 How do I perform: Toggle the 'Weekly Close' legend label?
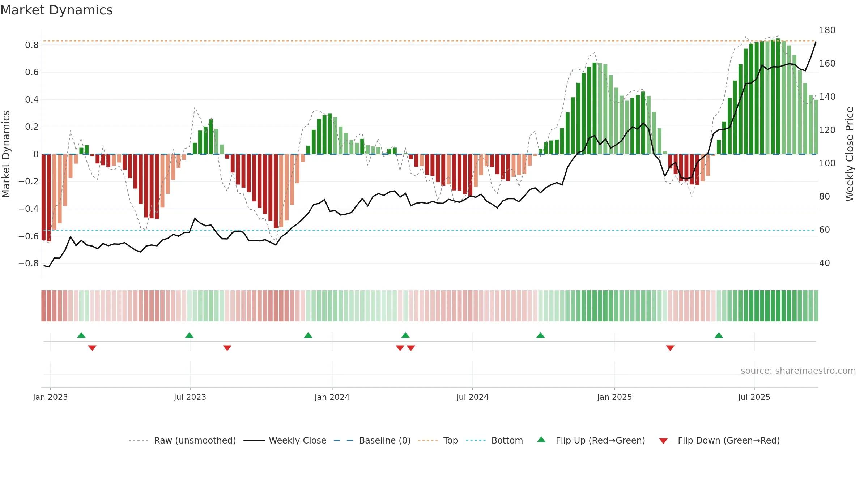(297, 440)
